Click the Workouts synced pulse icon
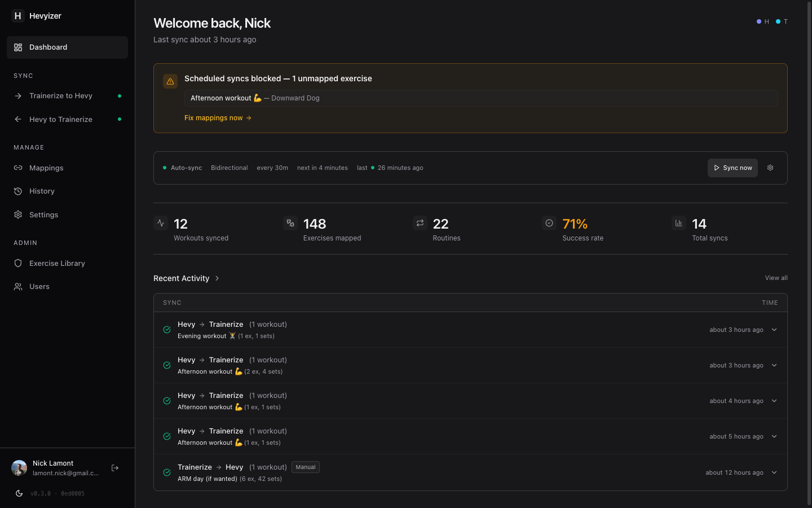 click(161, 223)
